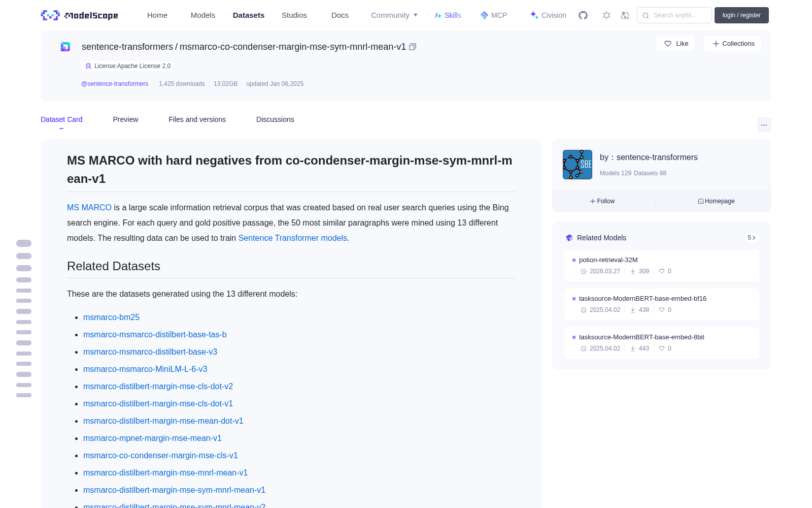The width and height of the screenshot is (812, 508).
Task: Click the language switch icon
Action: point(625,15)
